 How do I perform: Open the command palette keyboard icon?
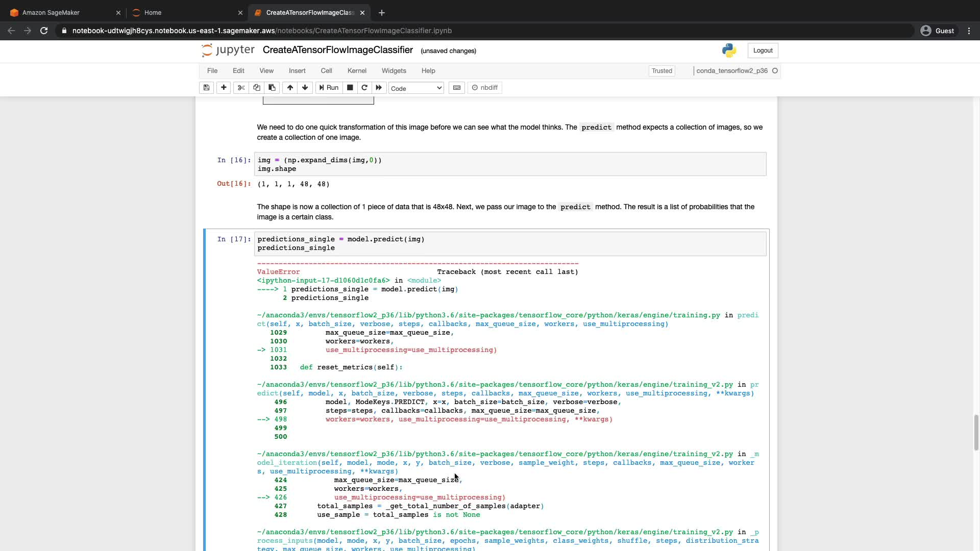(x=457, y=88)
